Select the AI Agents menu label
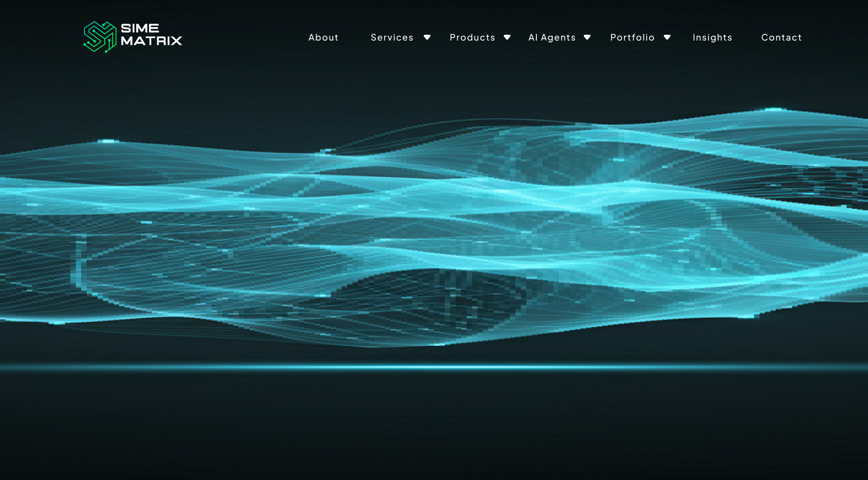Viewport: 868px width, 480px height. click(552, 38)
